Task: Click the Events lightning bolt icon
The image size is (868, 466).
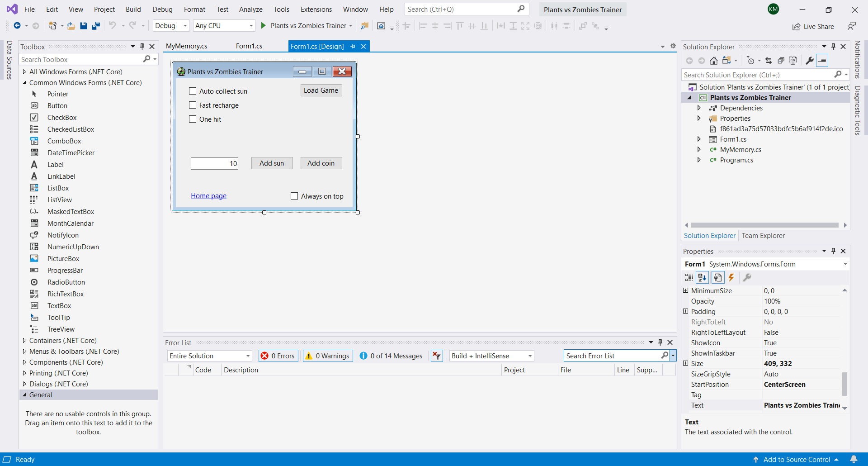Action: [x=731, y=277]
